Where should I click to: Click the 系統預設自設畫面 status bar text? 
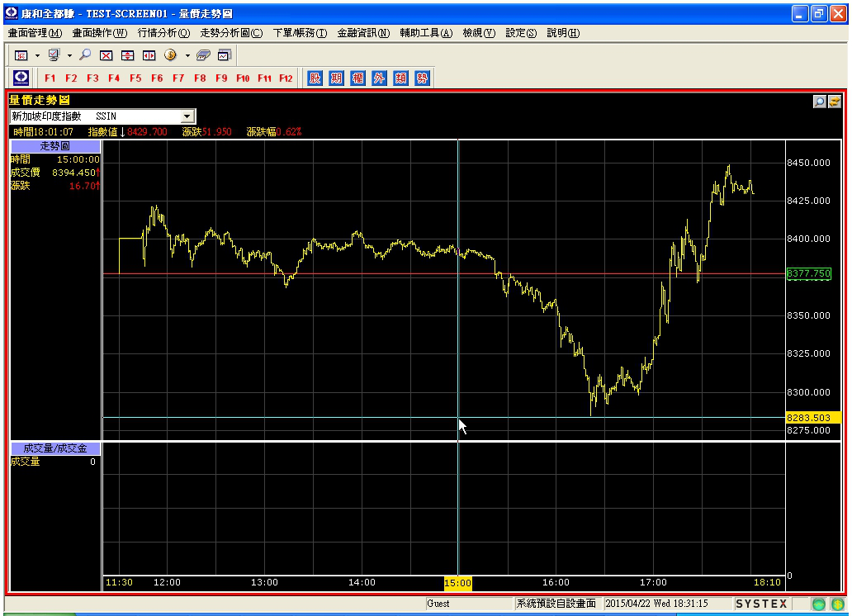coord(556,604)
